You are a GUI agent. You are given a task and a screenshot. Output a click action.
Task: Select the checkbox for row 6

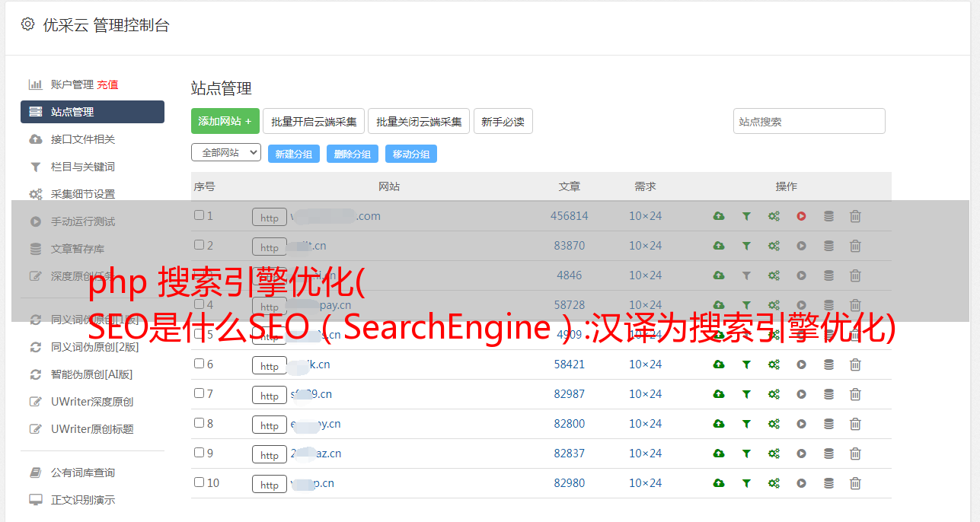199,364
